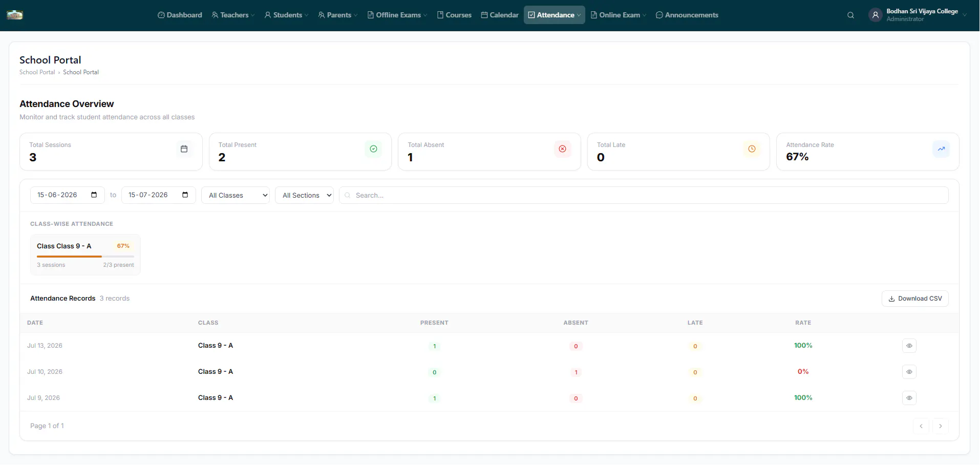980x465 pixels.
Task: Click the user avatar icon
Action: coord(876,15)
